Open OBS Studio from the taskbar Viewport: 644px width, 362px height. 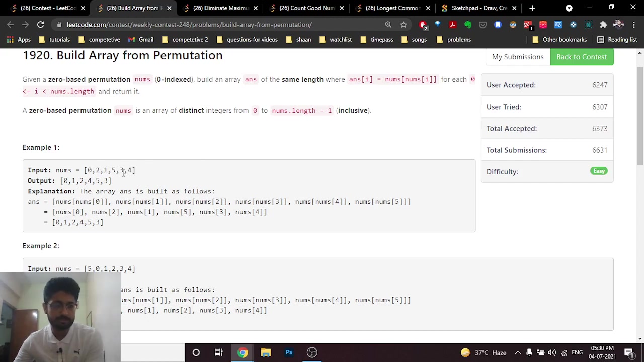[x=312, y=352]
